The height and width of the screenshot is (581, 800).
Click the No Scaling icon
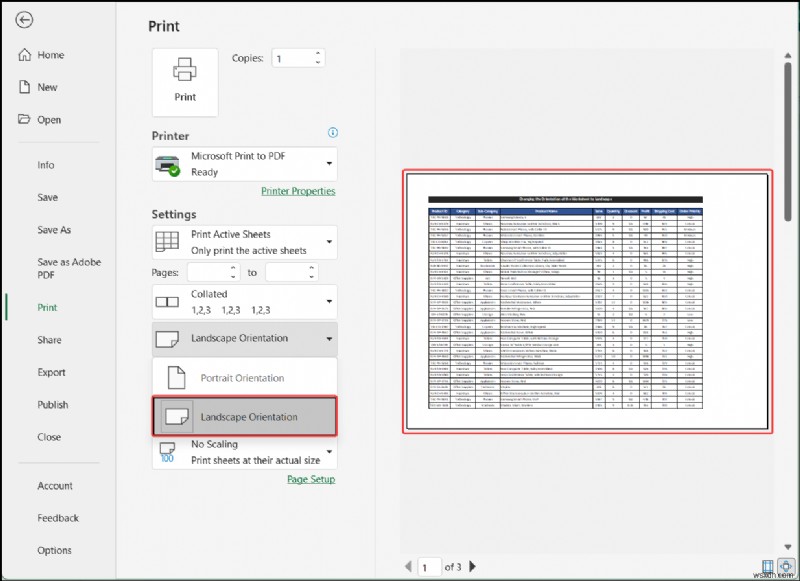167,450
